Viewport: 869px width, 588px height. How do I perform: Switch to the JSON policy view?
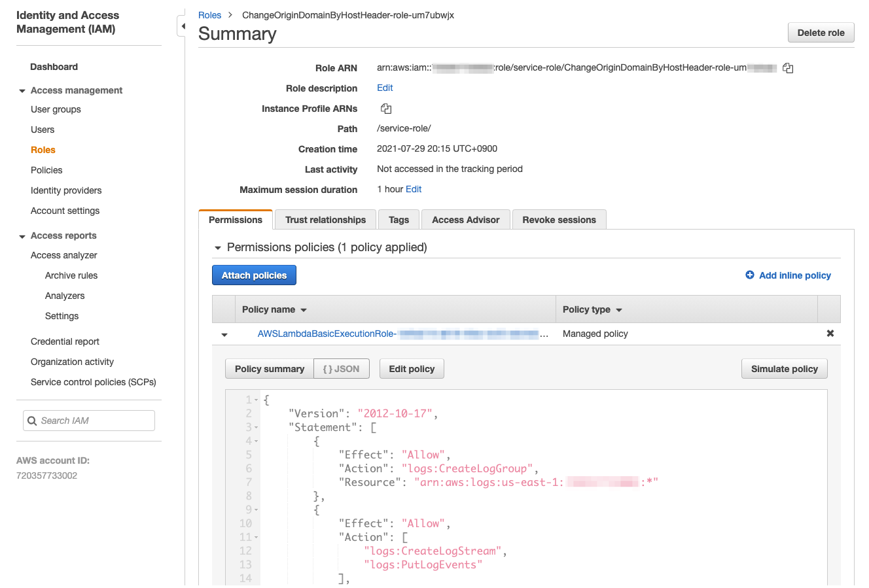[x=342, y=369]
